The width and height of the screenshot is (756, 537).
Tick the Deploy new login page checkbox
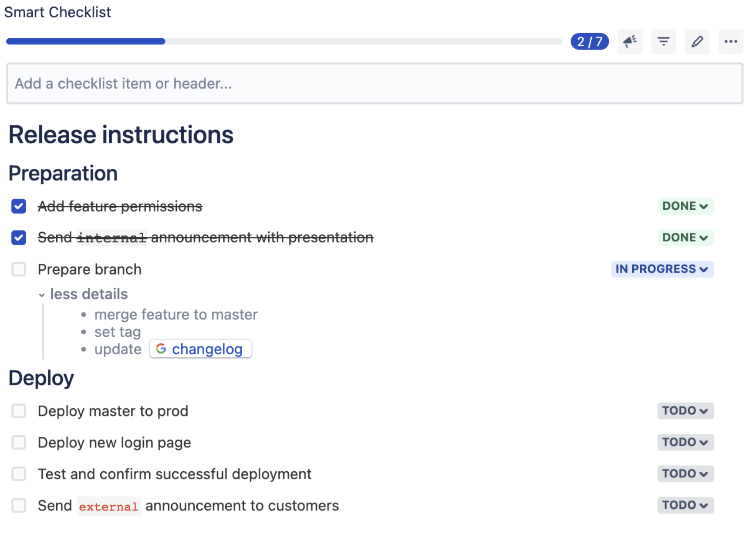tap(19, 442)
